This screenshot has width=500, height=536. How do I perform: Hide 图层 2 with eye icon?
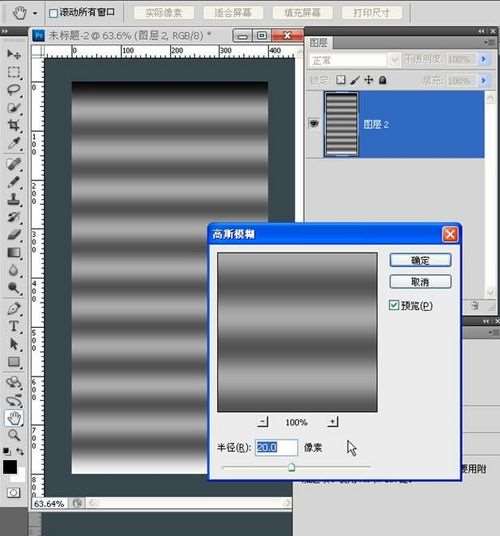pyautogui.click(x=314, y=123)
